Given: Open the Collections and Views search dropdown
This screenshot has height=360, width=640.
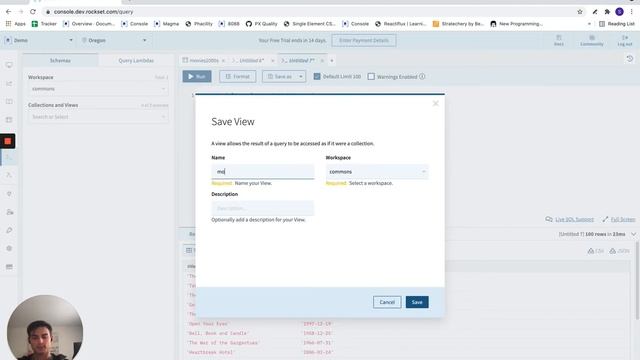Looking at the screenshot, I should [x=98, y=117].
